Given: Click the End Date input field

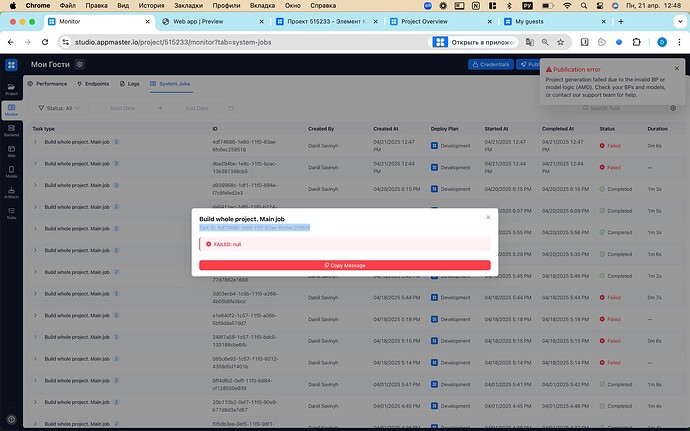Looking at the screenshot, I should pyautogui.click(x=197, y=108).
